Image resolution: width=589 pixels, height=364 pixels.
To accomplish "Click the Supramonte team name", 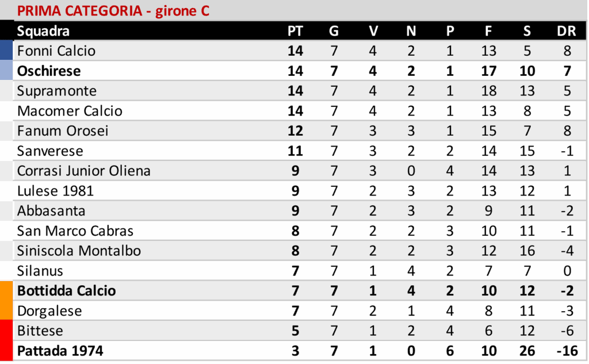I will [57, 91].
